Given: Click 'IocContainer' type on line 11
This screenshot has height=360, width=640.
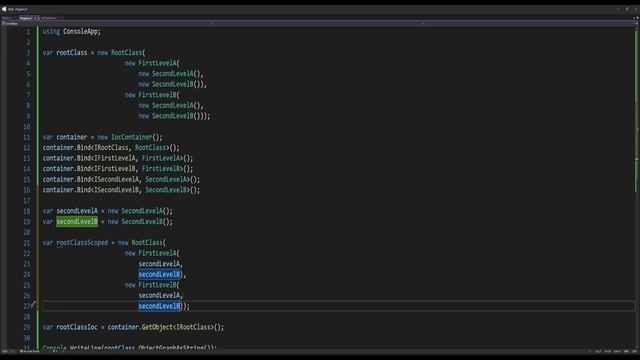Looking at the screenshot, I should [x=131, y=137].
